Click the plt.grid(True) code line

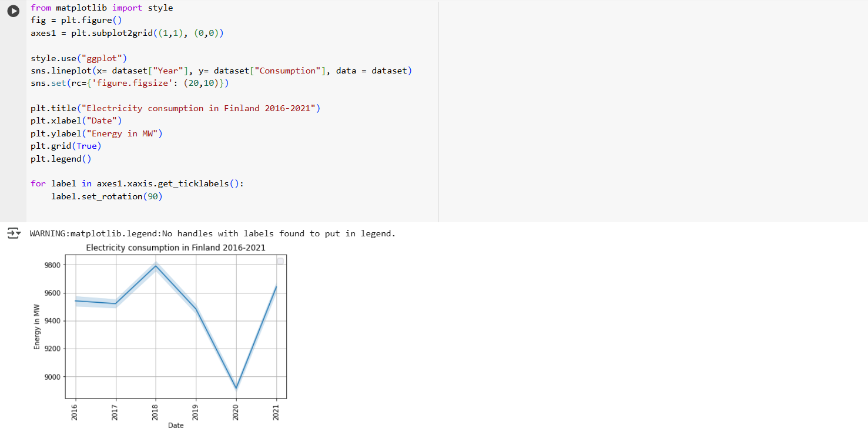click(66, 146)
